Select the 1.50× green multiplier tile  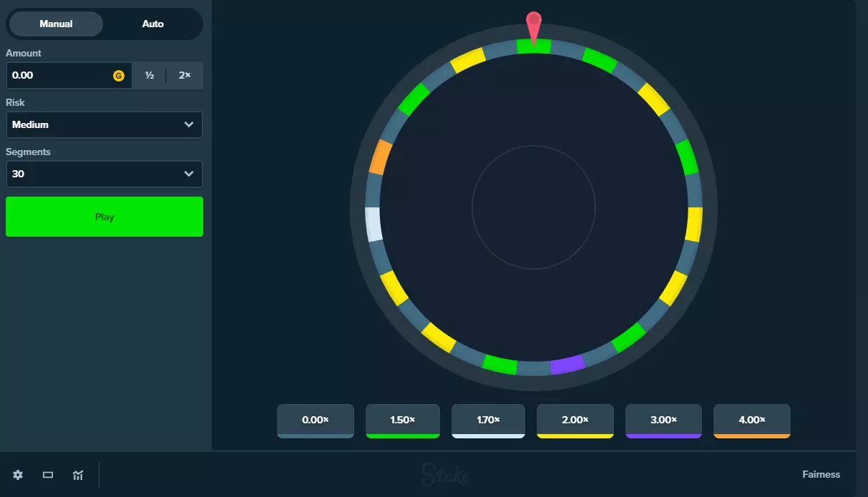(x=403, y=420)
